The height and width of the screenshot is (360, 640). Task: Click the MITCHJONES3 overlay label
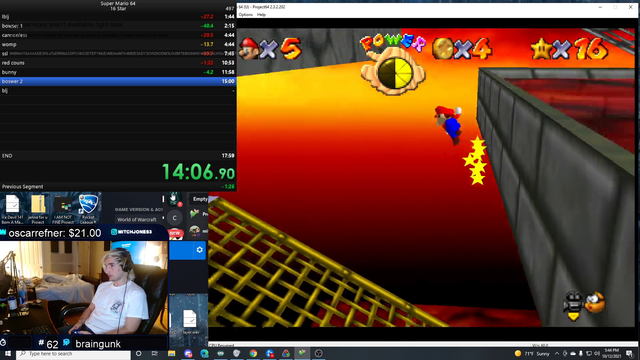coord(131,232)
